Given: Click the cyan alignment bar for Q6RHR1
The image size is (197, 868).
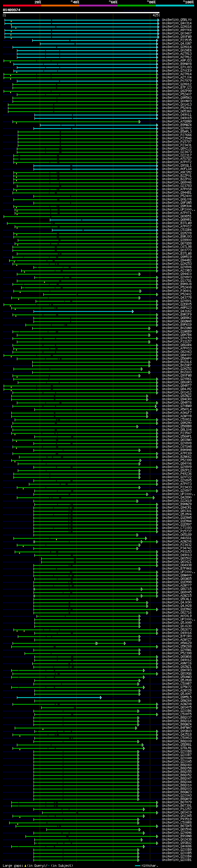Looking at the screenshot, I should (104, 220).
